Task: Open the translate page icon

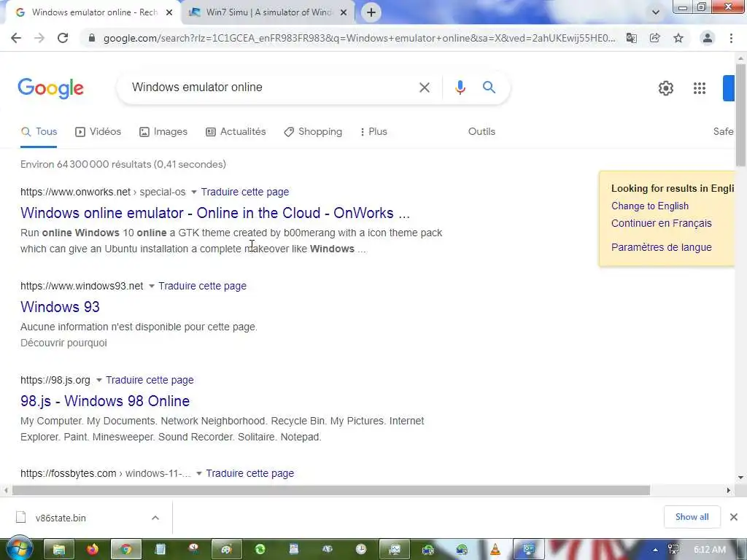Action: pyautogui.click(x=631, y=38)
